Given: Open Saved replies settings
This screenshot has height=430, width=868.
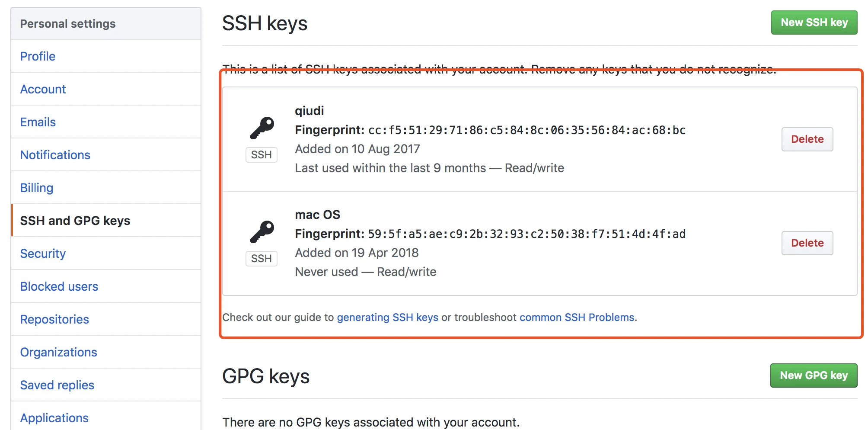Looking at the screenshot, I should [106, 385].
